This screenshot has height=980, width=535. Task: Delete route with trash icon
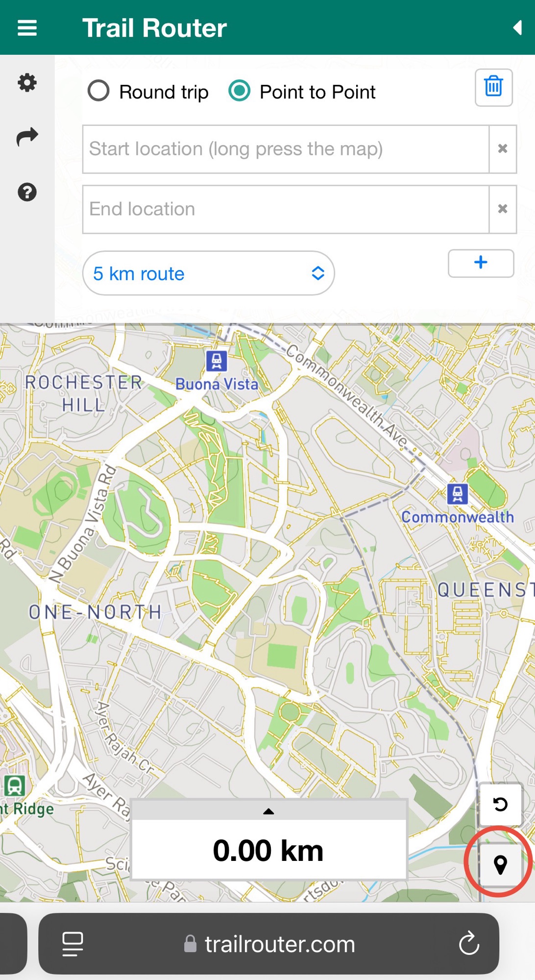pyautogui.click(x=493, y=88)
